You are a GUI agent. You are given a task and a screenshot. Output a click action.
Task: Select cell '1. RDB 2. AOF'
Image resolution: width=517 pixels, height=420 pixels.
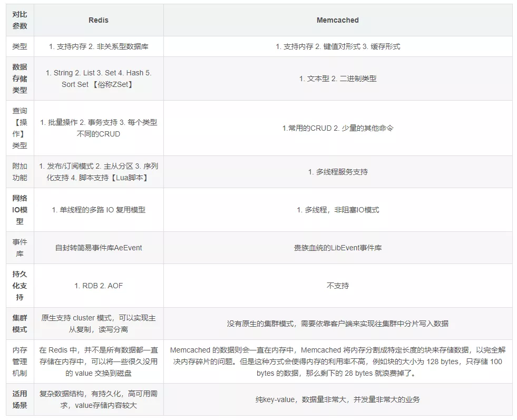99,286
